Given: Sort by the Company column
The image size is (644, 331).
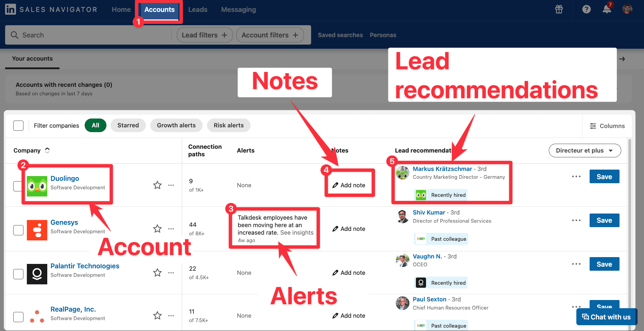Looking at the screenshot, I should tap(32, 151).
